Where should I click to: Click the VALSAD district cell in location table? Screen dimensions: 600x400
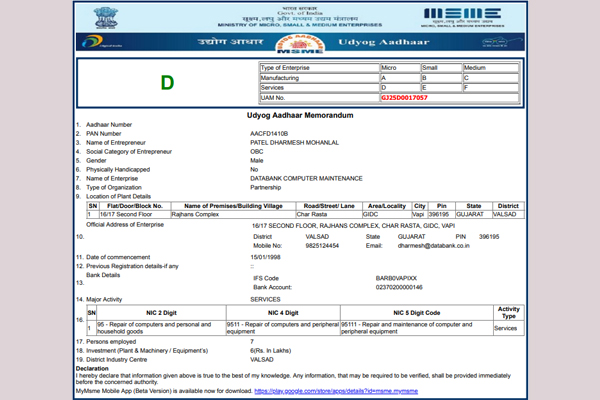pos(508,214)
